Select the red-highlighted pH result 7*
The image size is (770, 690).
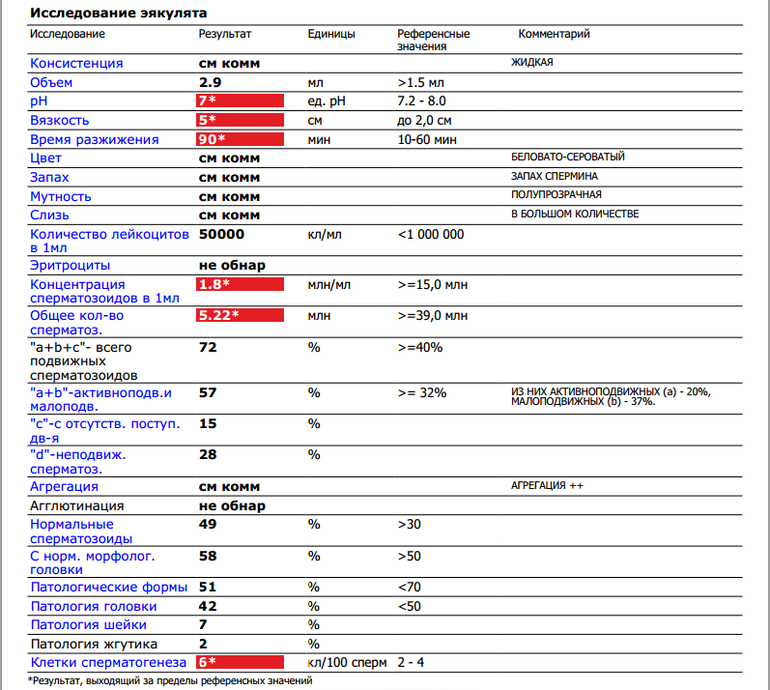[x=240, y=101]
